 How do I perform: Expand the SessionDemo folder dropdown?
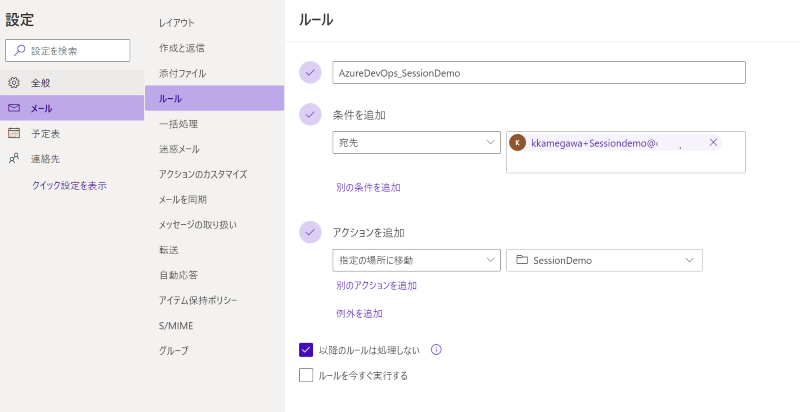[604, 260]
